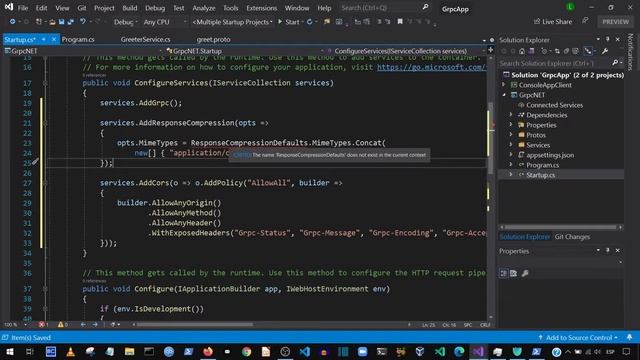
Task: Click the PREVIEW button
Action: [x=616, y=22]
